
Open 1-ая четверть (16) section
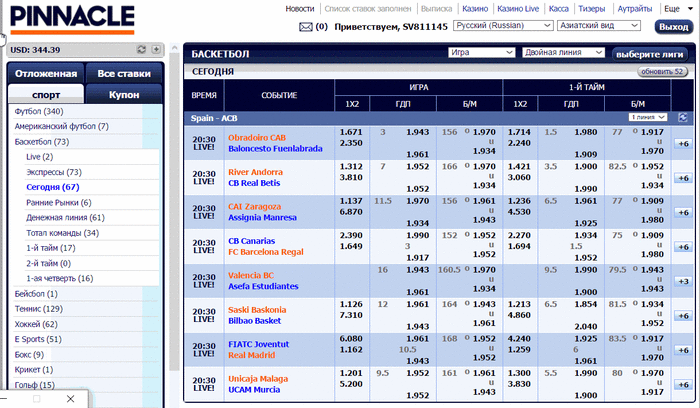pyautogui.click(x=59, y=278)
